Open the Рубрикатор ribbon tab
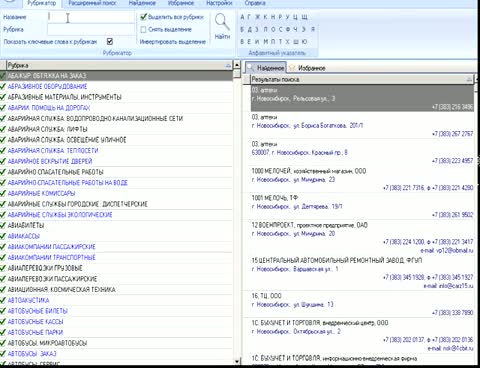Screen dimensions: 480x368 (42, 3)
